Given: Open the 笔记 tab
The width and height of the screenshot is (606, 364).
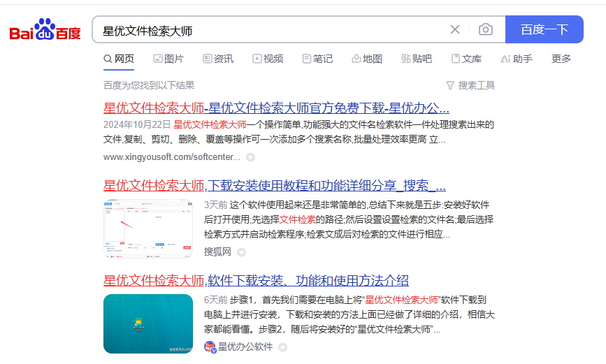Looking at the screenshot, I should click(x=317, y=59).
